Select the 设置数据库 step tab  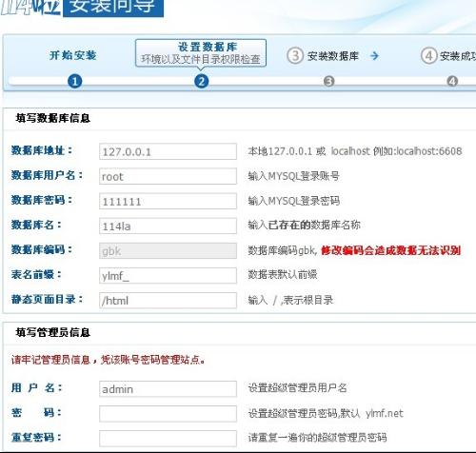[201, 53]
